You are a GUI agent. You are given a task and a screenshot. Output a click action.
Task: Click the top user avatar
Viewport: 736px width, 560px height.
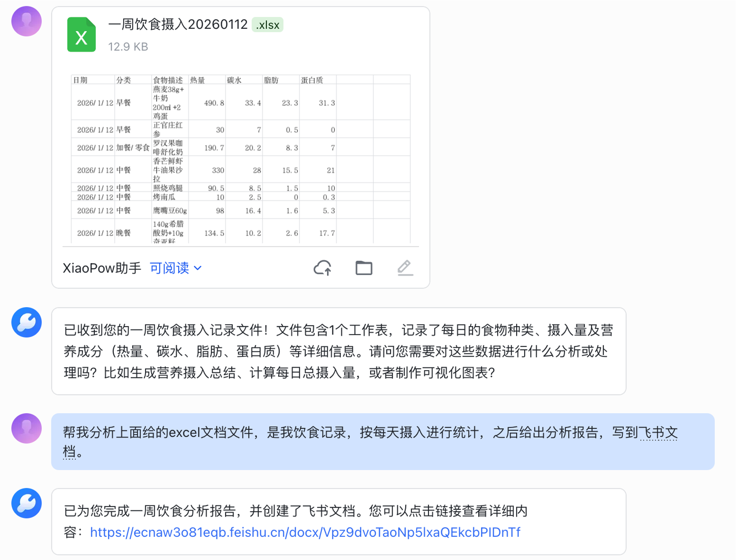click(x=26, y=22)
